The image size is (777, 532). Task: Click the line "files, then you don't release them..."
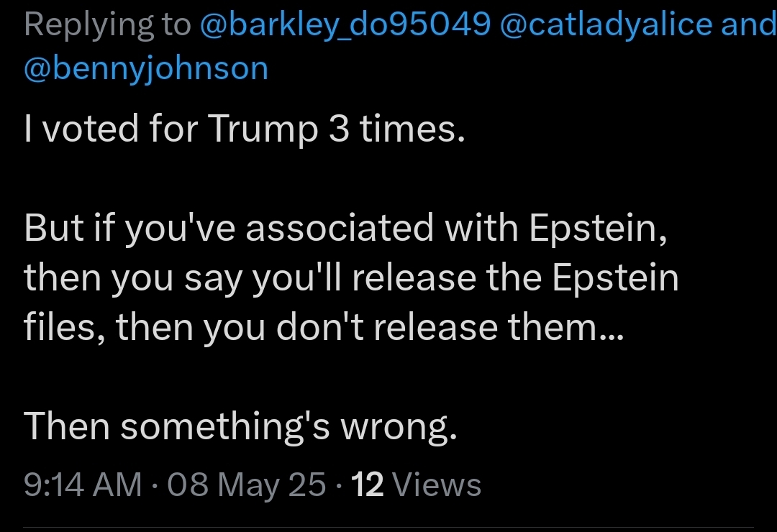[x=324, y=327]
